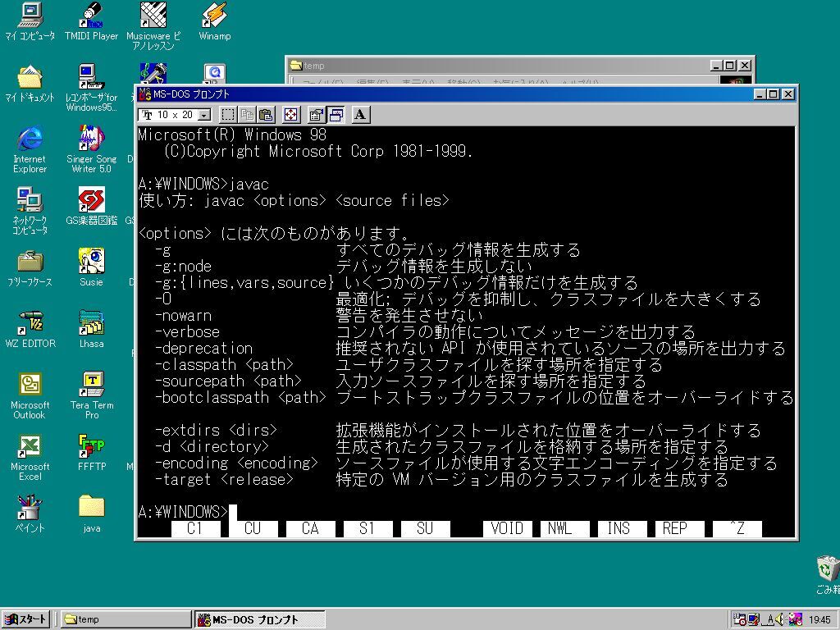Select MS-DOS prompt taskbar button
Viewport: 840px width, 630px height.
tap(260, 619)
